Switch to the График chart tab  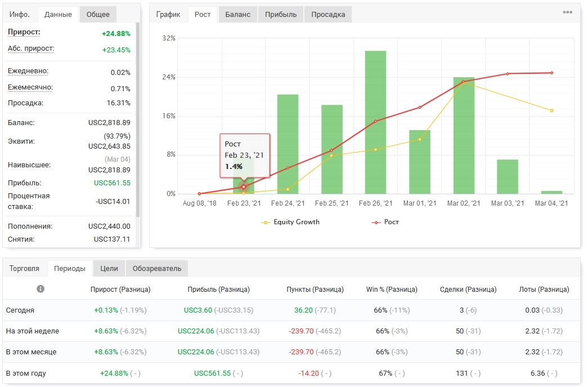click(x=168, y=14)
